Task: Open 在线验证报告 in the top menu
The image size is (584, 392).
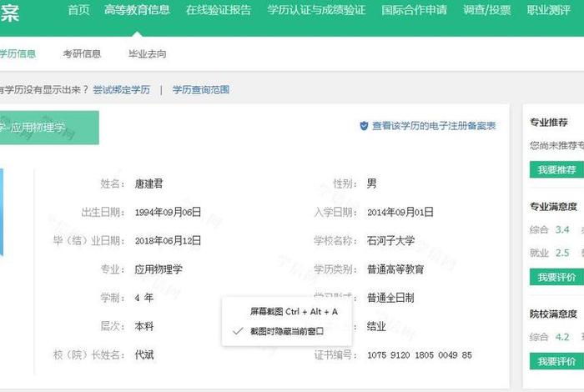Action: (219, 10)
